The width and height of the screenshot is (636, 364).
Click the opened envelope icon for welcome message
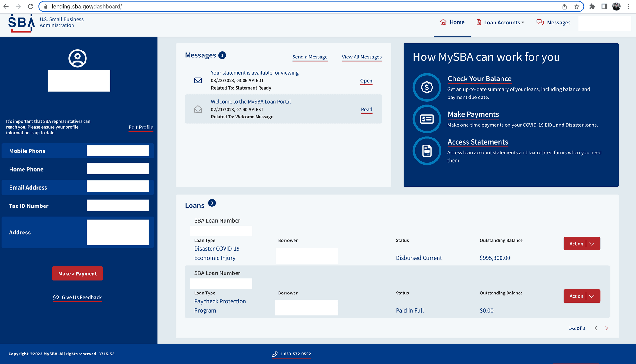tap(198, 109)
